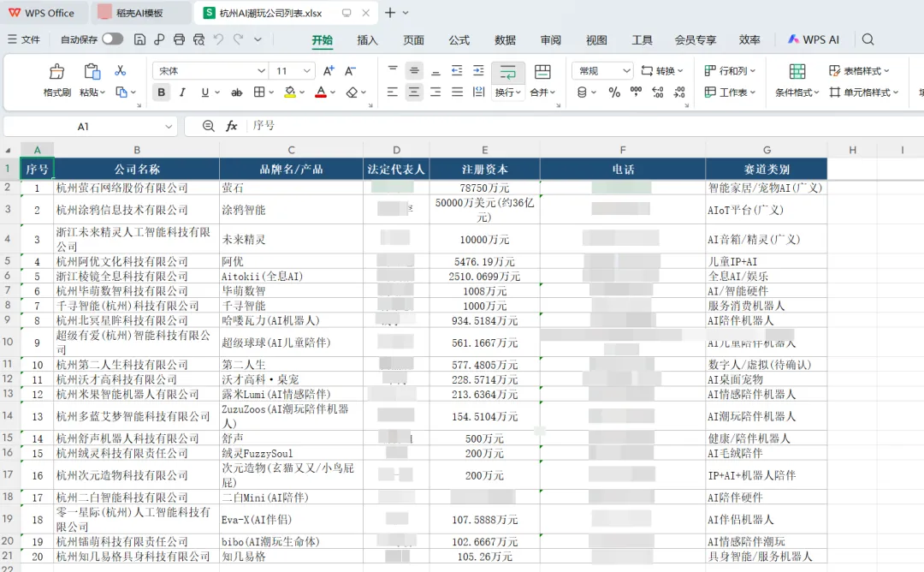Screen dimensions: 924x572
Task: Toggle the 自动保存 auto-save switch
Action: coord(112,39)
